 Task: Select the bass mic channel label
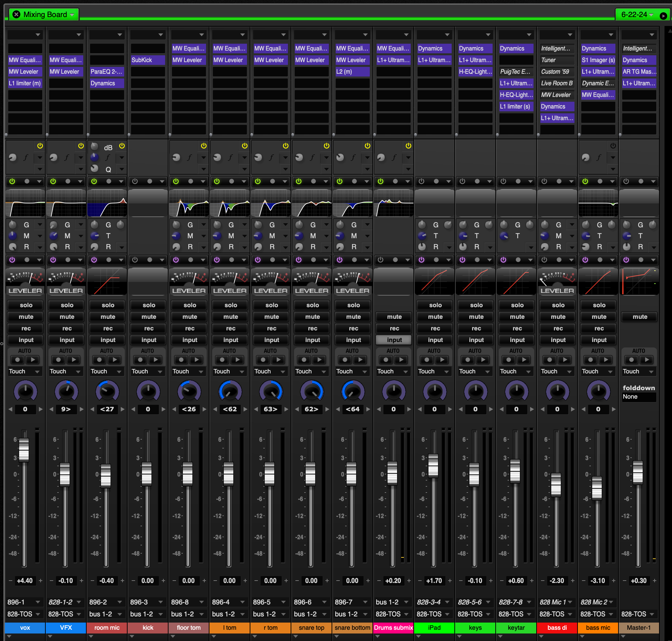coord(598,628)
